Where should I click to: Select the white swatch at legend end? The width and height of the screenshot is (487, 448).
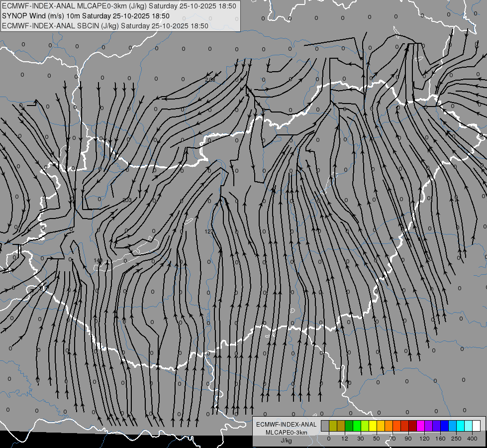pyautogui.click(x=476, y=426)
